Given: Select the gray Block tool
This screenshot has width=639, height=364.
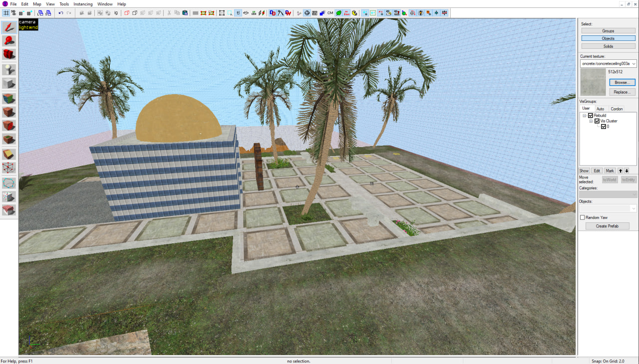Looking at the screenshot, I should click(x=9, y=83).
